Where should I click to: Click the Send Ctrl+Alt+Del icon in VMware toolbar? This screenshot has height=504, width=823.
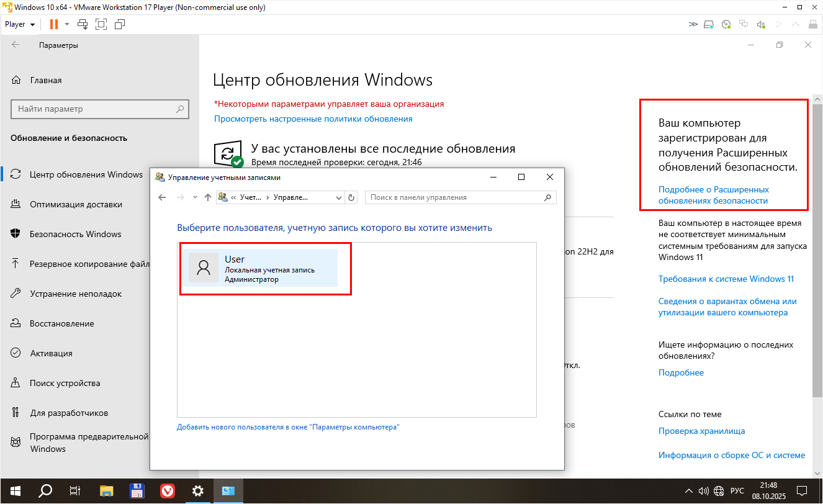pos(83,24)
